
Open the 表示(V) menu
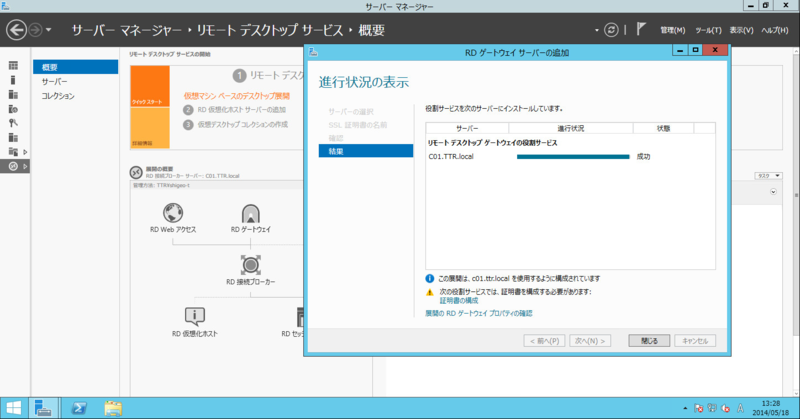pyautogui.click(x=741, y=30)
